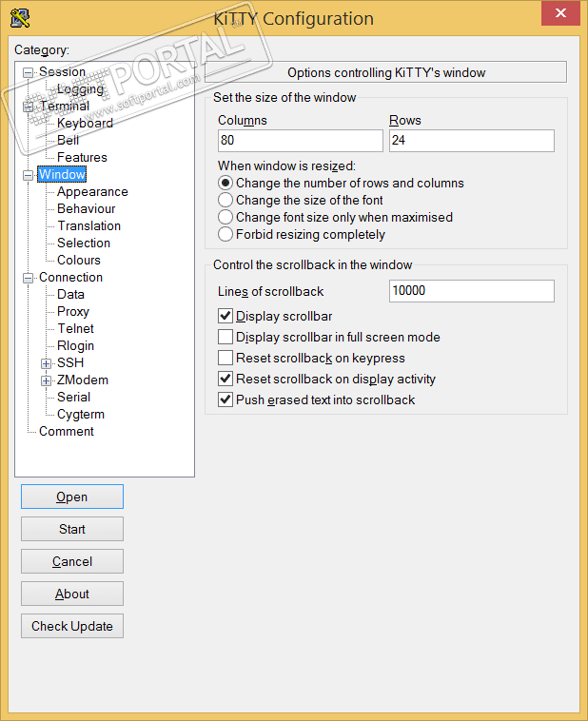588x721 pixels.
Task: Expand the SSH tree node
Action: pyautogui.click(x=46, y=363)
